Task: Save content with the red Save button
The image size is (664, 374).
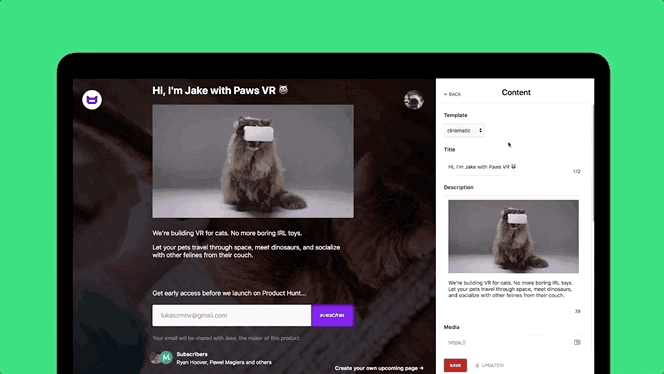Action: [x=455, y=365]
